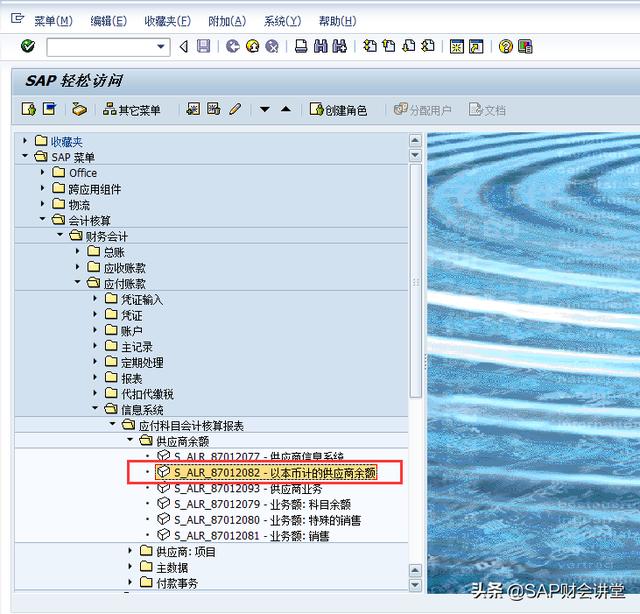Screen dimensions: 640x614
Task: Click the Add to Favorites icon
Action: [193, 109]
